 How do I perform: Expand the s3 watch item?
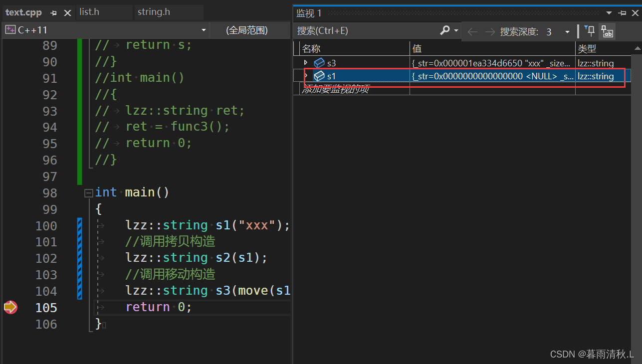coord(306,62)
